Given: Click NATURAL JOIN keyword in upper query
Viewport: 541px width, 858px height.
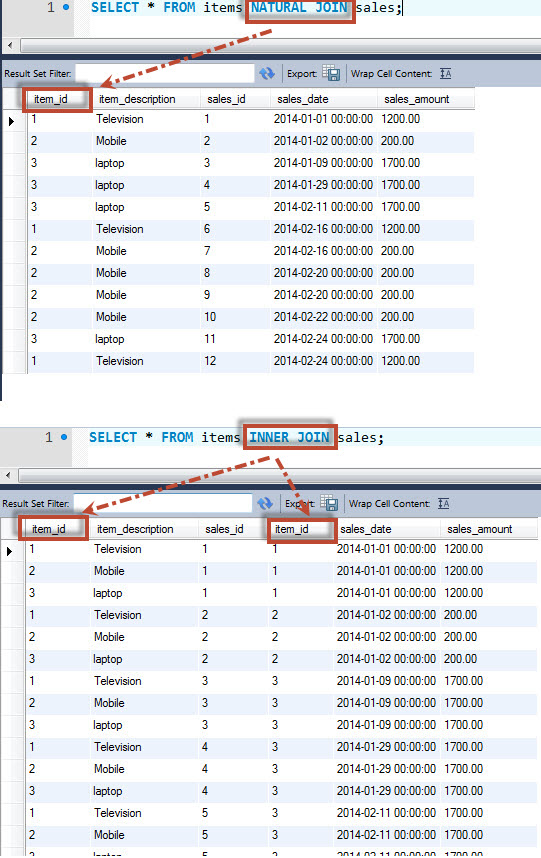Looking at the screenshot, I should (x=299, y=8).
